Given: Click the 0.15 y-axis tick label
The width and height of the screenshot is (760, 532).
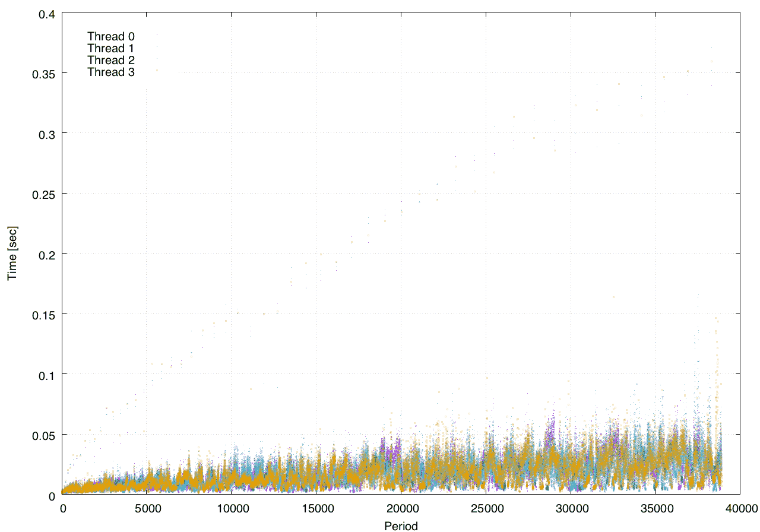Looking at the screenshot, I should pyautogui.click(x=43, y=314).
